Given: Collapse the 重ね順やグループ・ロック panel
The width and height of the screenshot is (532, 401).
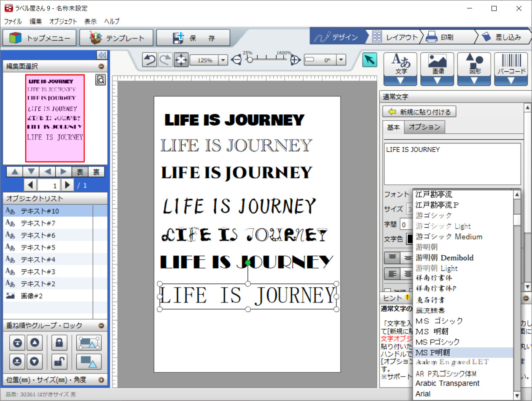Looking at the screenshot, I should (x=101, y=326).
